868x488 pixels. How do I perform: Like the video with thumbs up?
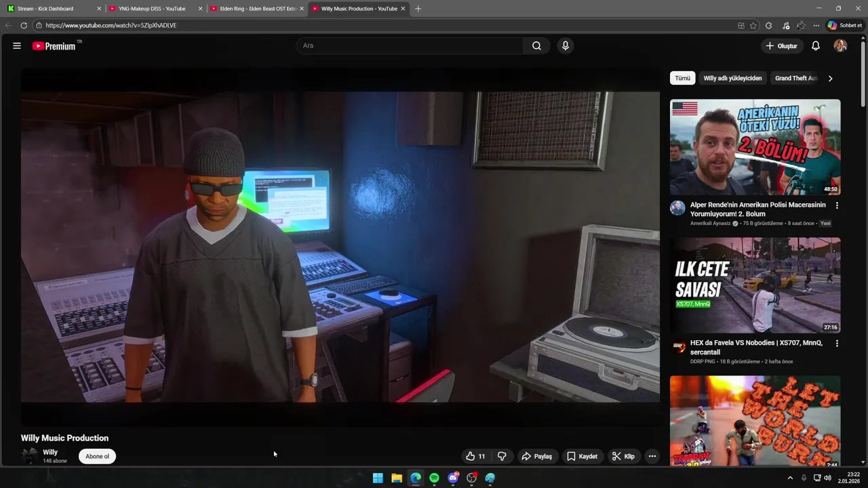pyautogui.click(x=475, y=456)
